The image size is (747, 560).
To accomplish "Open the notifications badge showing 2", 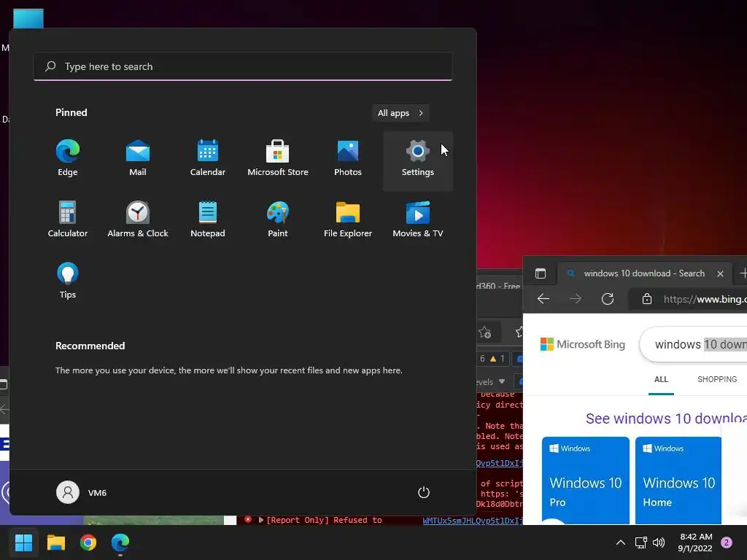I will [727, 542].
